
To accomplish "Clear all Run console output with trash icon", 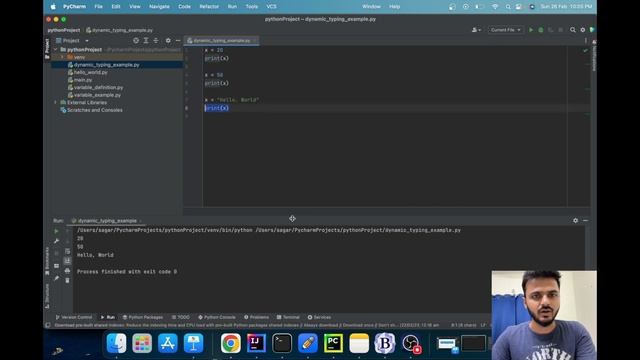I will 67,280.
